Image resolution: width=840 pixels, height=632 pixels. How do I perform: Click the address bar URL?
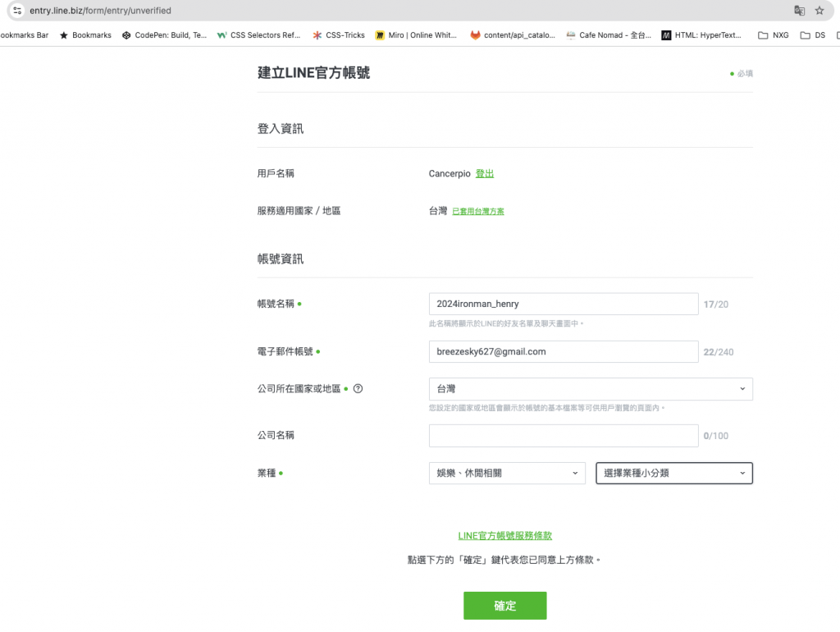pyautogui.click(x=100, y=10)
